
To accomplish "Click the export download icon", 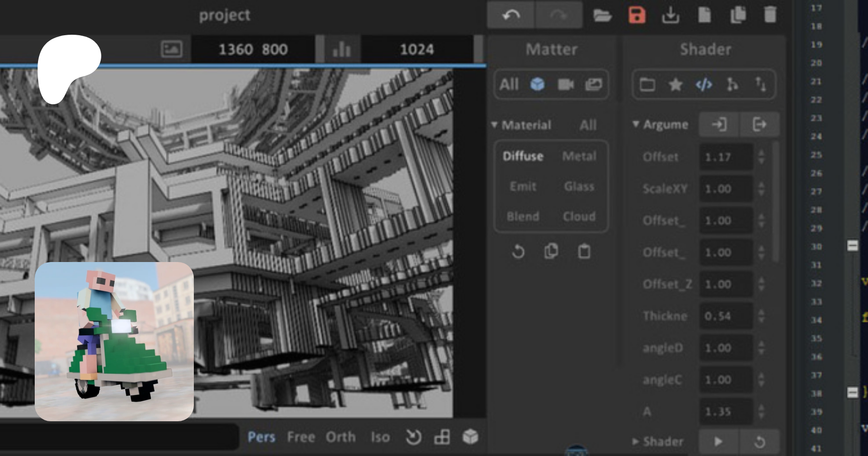I will tap(670, 15).
